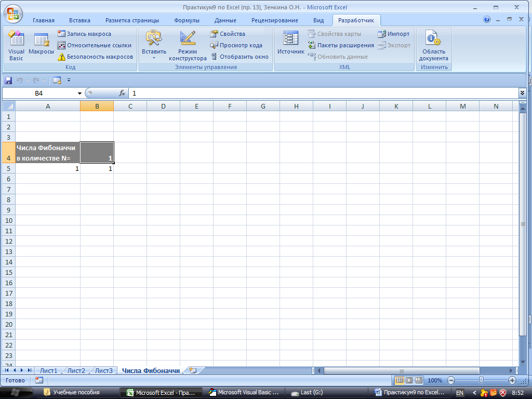Viewport: 532px width, 399px height.
Task: Expand the formula bar
Action: click(522, 92)
